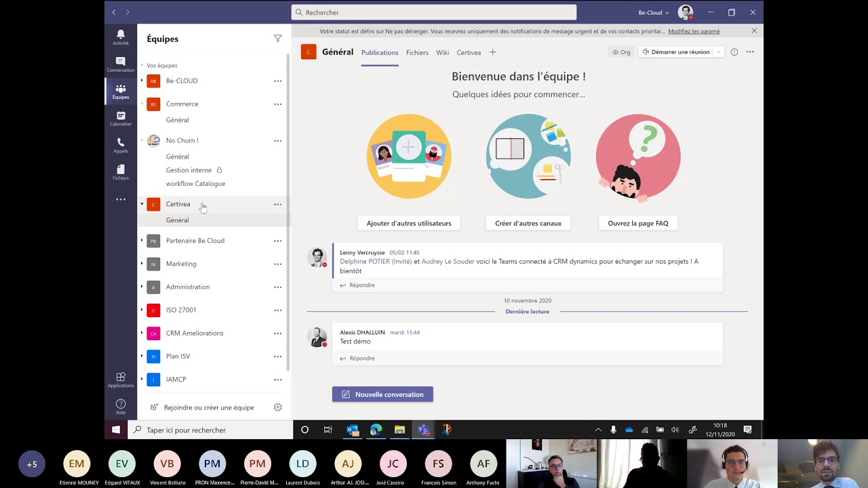Image resolution: width=868 pixels, height=488 pixels.
Task: Reply to Lenny Vercruysse's message
Action: click(357, 285)
